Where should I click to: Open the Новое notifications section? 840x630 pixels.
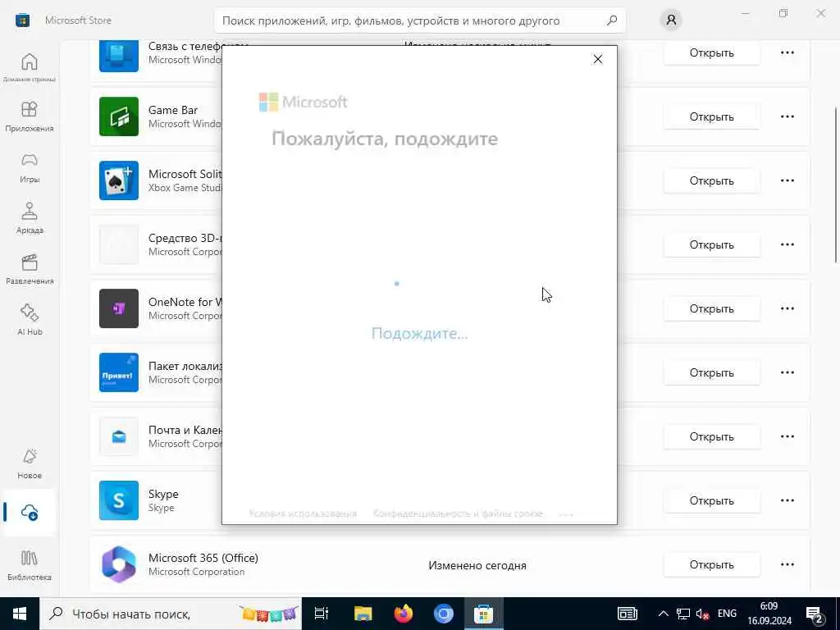30,464
